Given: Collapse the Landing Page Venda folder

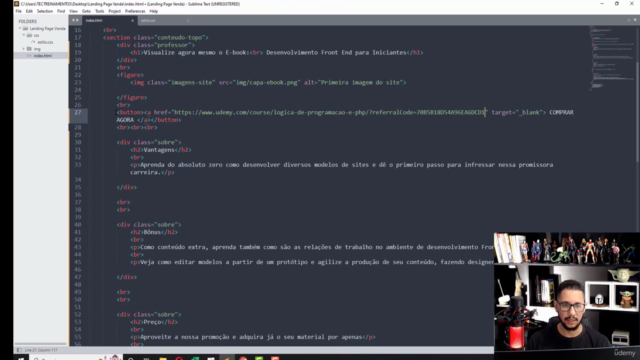Looking at the screenshot, I should coord(20,29).
